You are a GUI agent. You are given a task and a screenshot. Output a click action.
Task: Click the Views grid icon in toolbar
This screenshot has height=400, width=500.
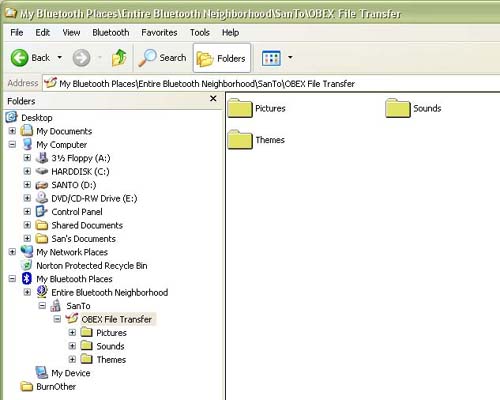pos(271,58)
